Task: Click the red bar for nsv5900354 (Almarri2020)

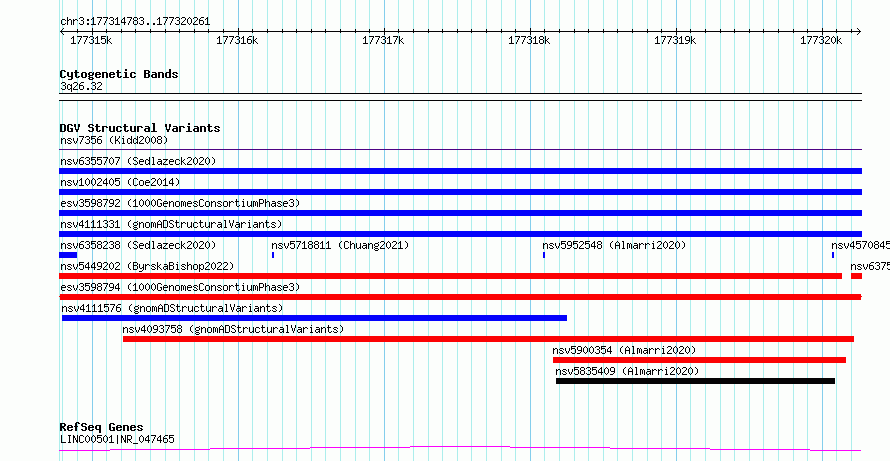Action: (x=699, y=360)
